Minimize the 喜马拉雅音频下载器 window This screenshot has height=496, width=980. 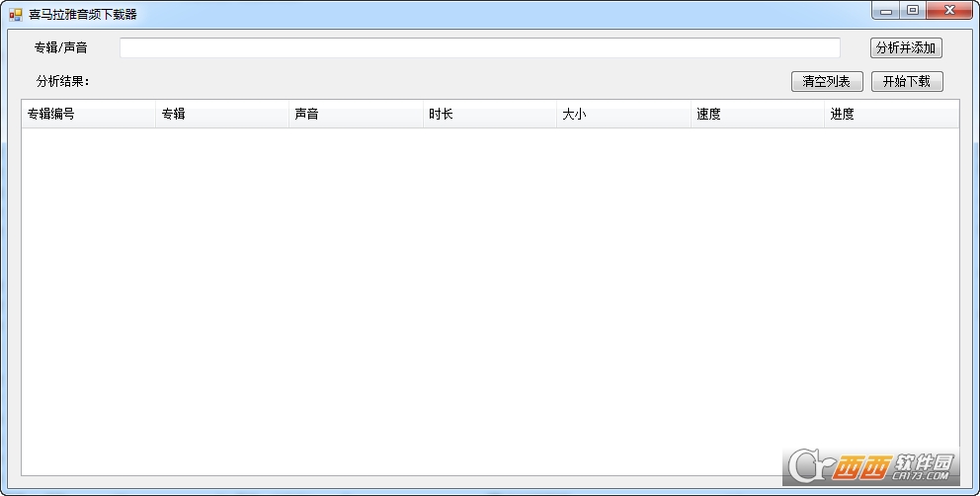click(886, 11)
